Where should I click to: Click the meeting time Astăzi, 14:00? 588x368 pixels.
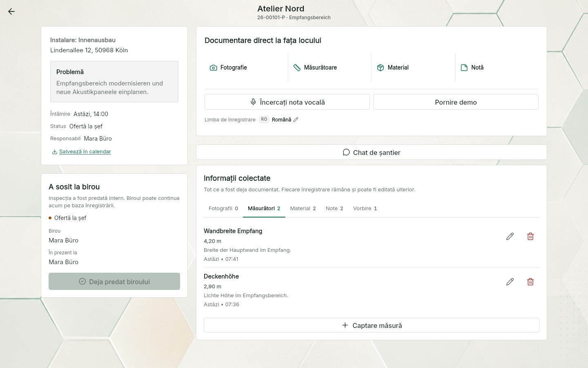[91, 114]
